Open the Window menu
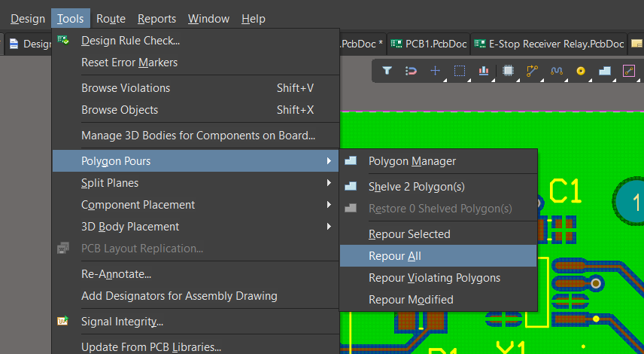This screenshot has width=644, height=354. [x=208, y=19]
